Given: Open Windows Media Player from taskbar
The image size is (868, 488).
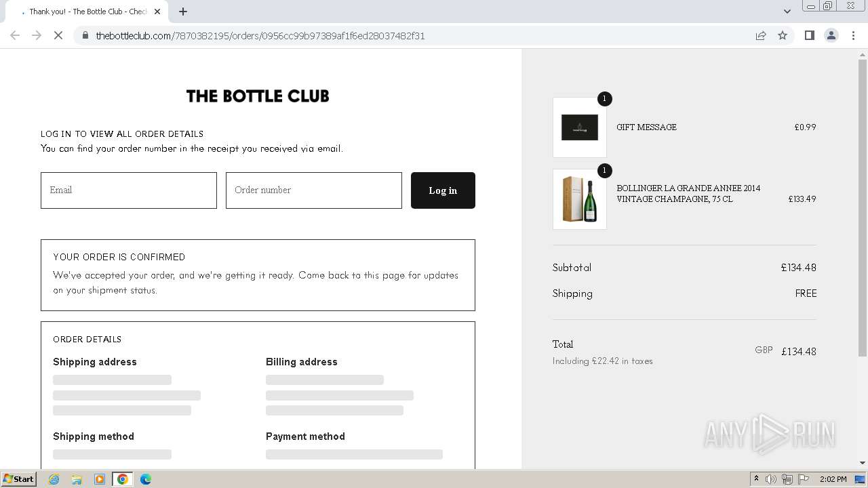Looking at the screenshot, I should 100,479.
